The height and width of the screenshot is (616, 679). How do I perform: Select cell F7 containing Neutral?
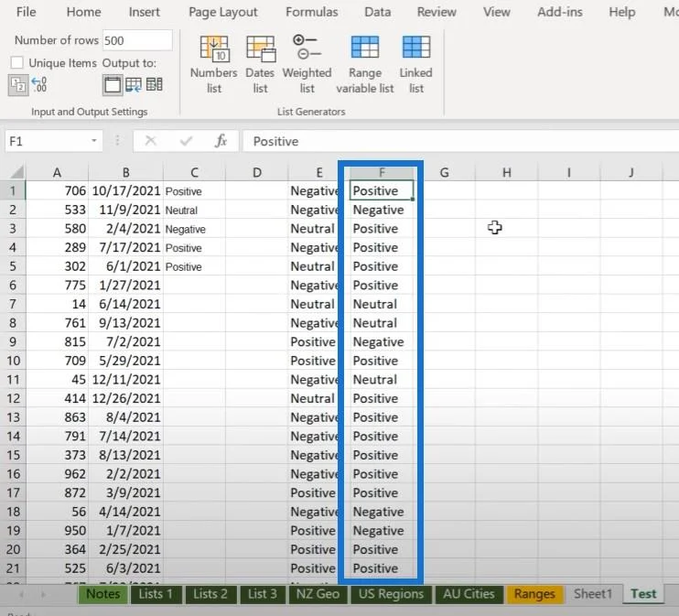[381, 304]
